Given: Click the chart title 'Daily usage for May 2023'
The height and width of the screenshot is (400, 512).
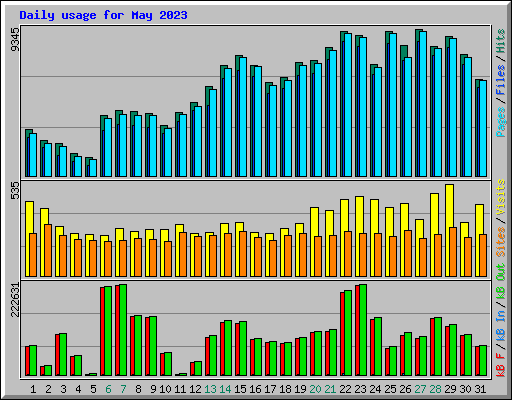Looking at the screenshot, I should [103, 15].
